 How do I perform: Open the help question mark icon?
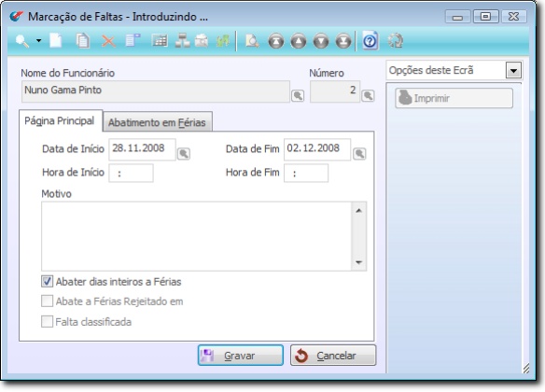tap(370, 41)
